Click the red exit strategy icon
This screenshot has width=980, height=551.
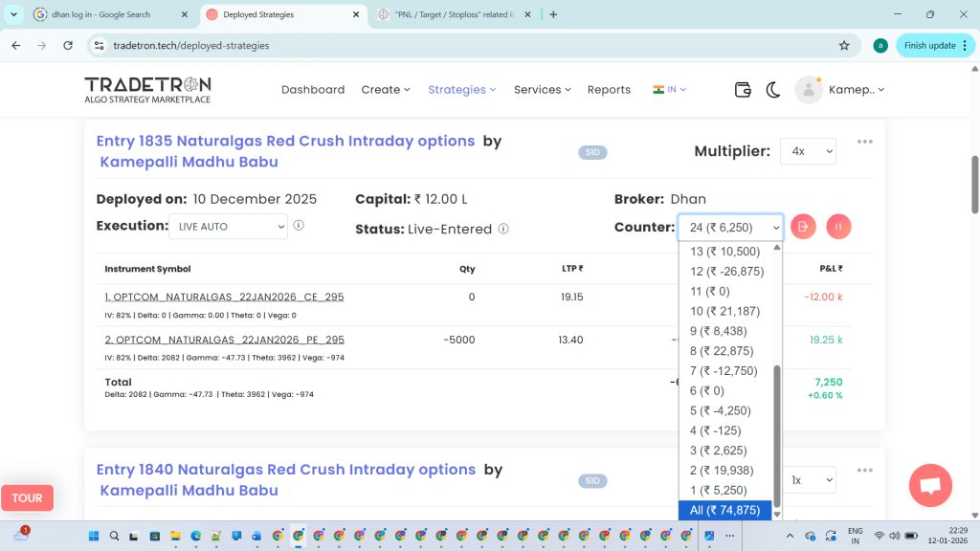tap(804, 227)
